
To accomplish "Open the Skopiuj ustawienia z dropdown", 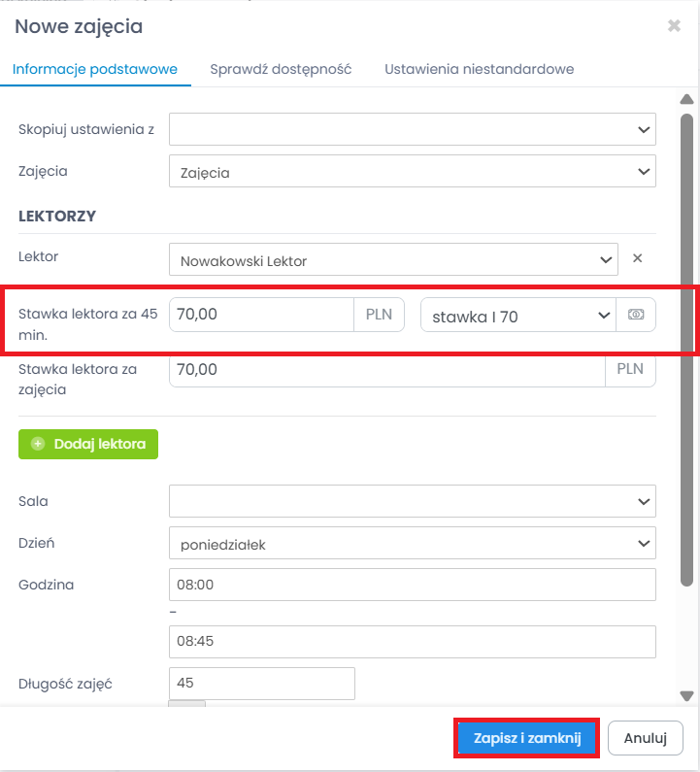I will 412,129.
